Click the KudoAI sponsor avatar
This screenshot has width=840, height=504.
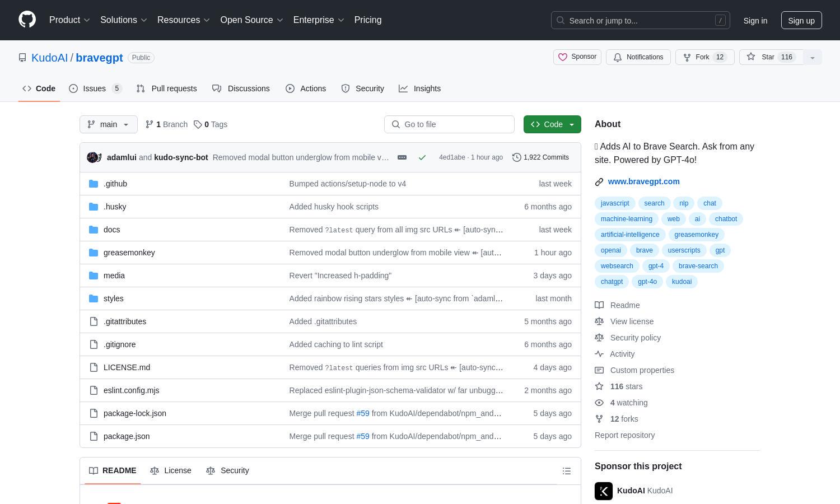(x=604, y=491)
